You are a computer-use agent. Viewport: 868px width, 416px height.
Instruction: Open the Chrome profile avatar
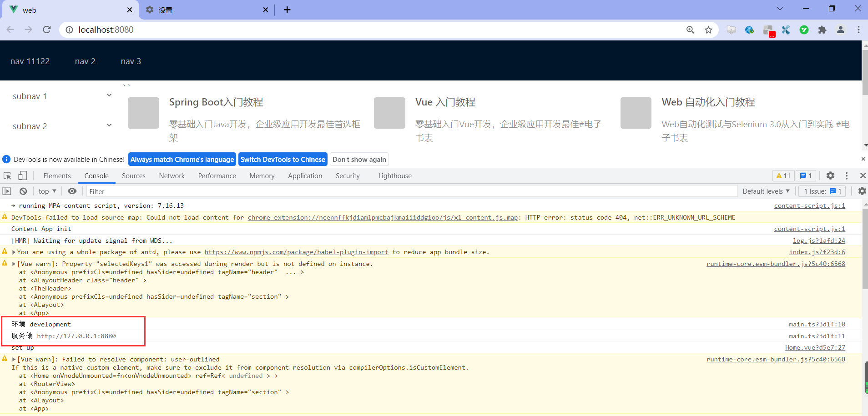pyautogui.click(x=840, y=30)
